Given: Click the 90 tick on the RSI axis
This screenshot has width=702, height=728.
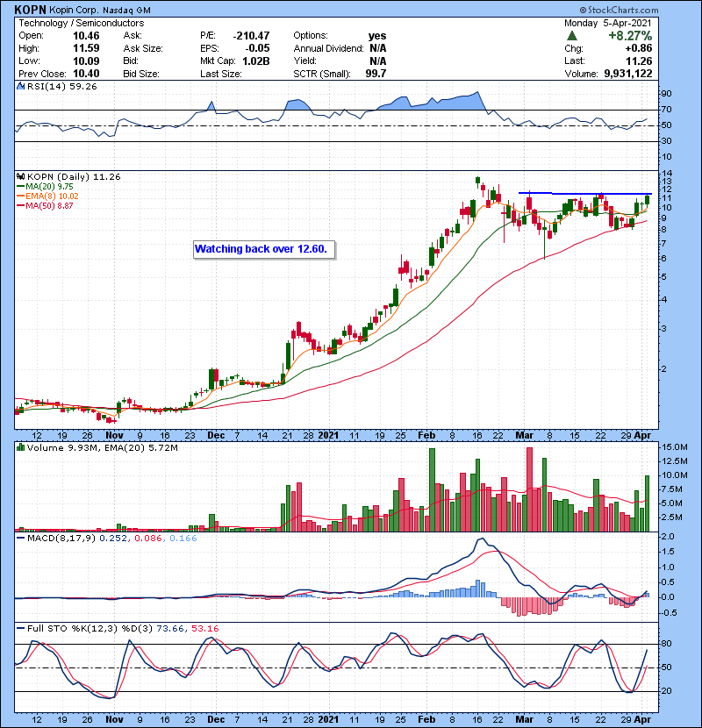Looking at the screenshot, I should tap(667, 94).
